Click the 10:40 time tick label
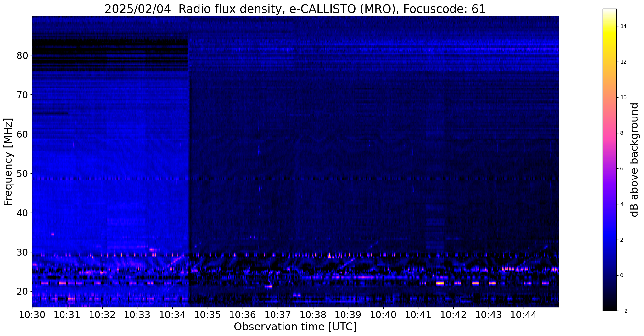This screenshot has height=336, width=644. coord(383,315)
